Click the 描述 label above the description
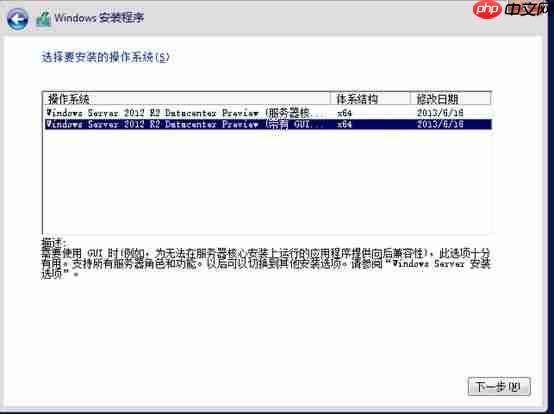The image size is (554, 414). pos(53,243)
